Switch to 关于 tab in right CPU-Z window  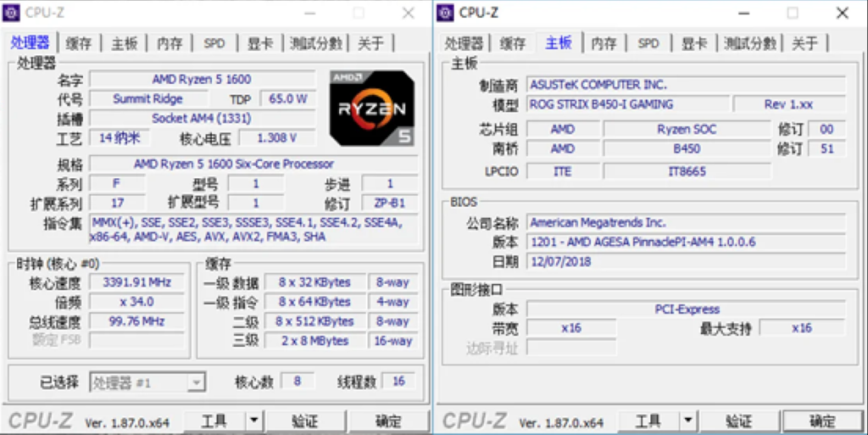tap(804, 43)
